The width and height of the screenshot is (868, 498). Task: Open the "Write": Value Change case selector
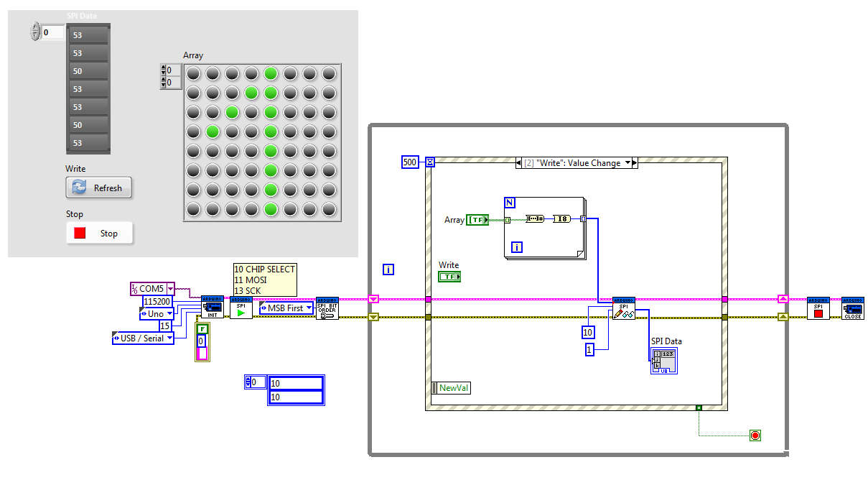(577, 163)
